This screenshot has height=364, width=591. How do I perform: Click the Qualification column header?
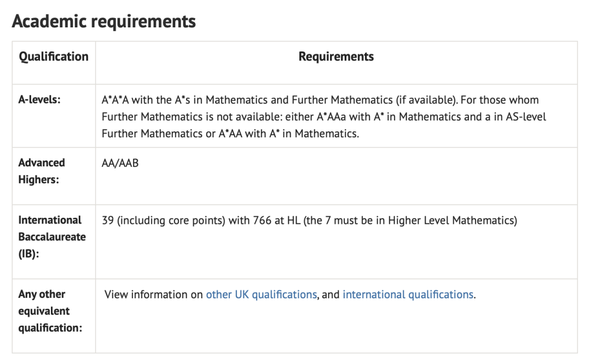pos(54,56)
